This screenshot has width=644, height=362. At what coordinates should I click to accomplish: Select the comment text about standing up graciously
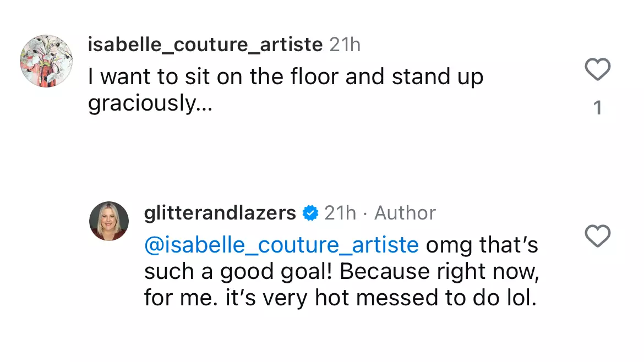pos(286,90)
